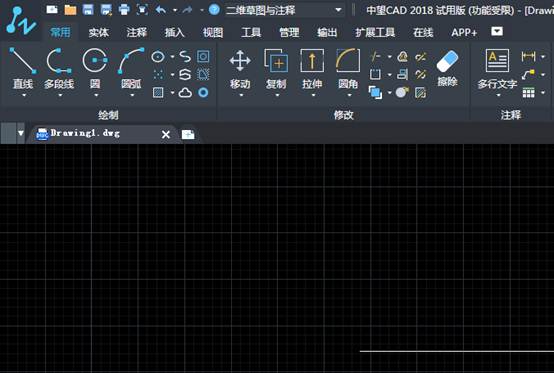Select the 擦除 (Erase) tool
The height and width of the screenshot is (373, 554).
coord(447,68)
